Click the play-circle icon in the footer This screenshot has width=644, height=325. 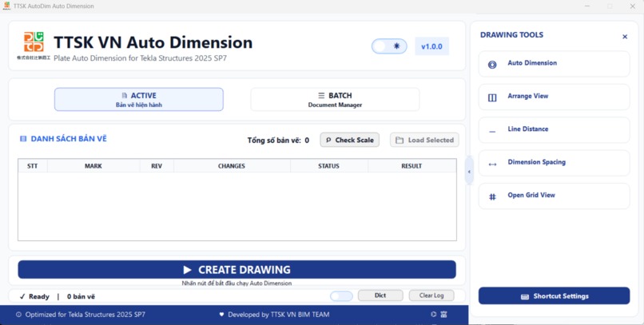tap(433, 315)
